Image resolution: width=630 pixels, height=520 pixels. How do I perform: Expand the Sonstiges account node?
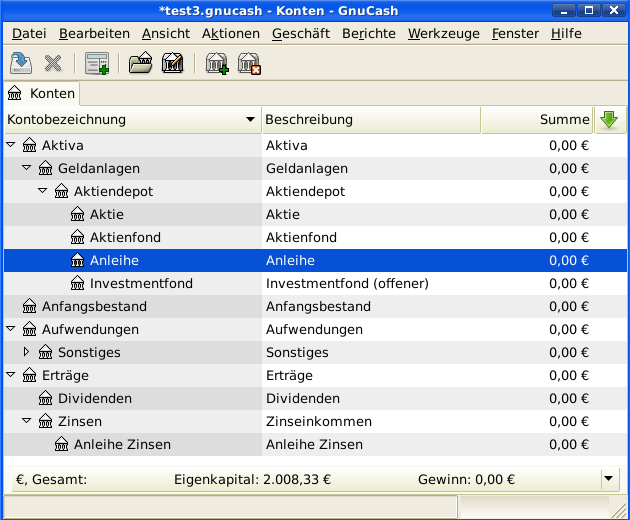tap(27, 352)
